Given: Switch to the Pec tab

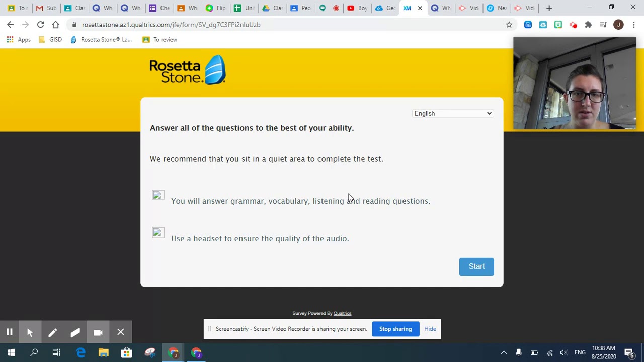Looking at the screenshot, I should coord(300,8).
